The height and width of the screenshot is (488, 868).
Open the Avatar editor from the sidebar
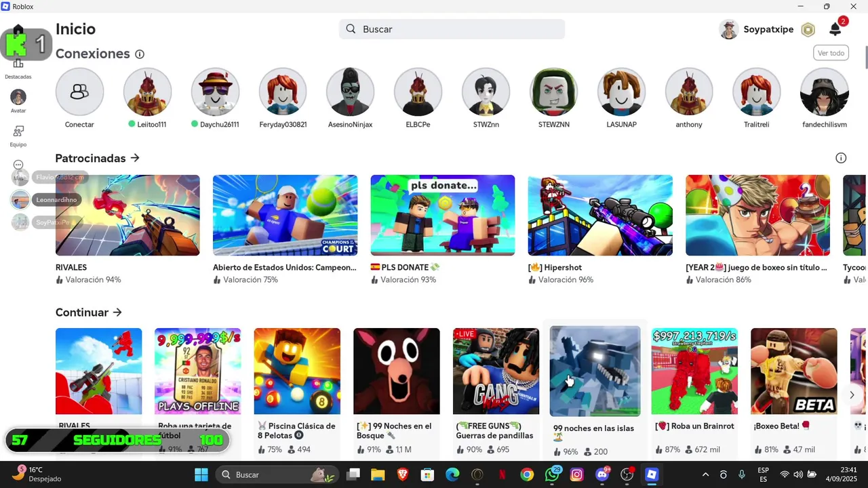[18, 101]
